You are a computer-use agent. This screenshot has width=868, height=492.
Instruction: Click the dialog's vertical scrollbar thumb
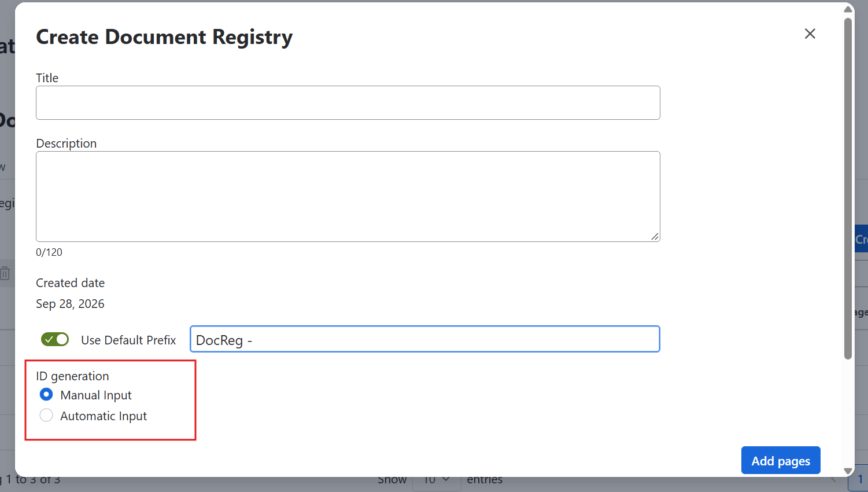(x=848, y=188)
